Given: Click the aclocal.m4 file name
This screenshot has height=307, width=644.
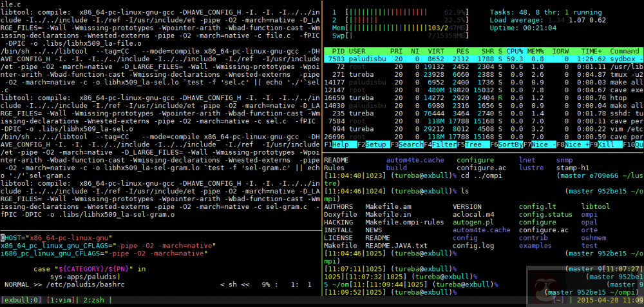Looking at the screenshot, I should click(x=473, y=214).
